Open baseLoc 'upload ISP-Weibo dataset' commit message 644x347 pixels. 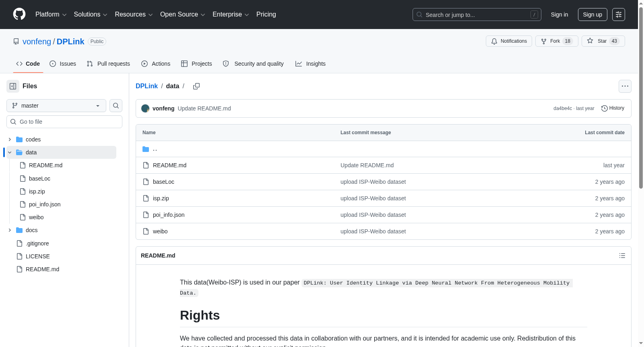373,182
